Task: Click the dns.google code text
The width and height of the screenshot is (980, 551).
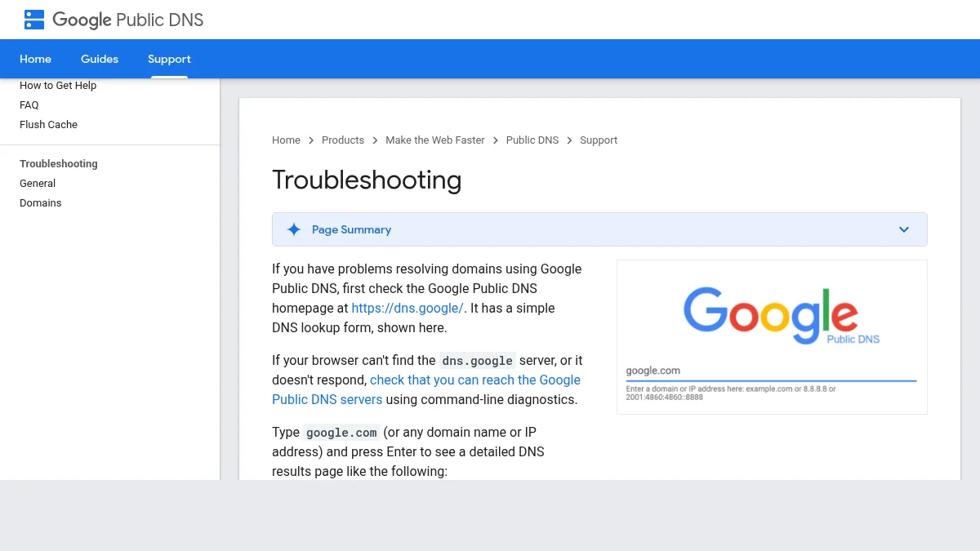Action: point(478,360)
